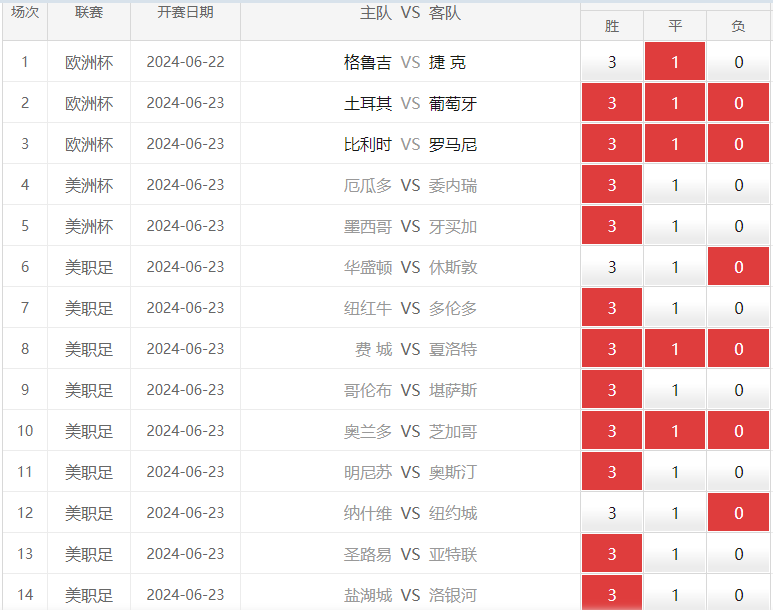Deselect loss (0) for 比利时 VS 罗马尼
The image size is (773, 610).
coord(738,144)
